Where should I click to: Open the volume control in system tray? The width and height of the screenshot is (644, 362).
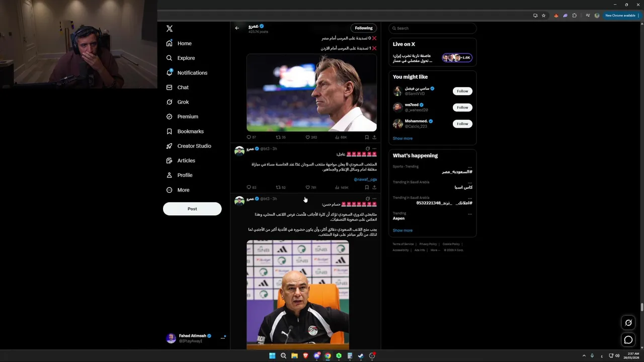point(617,356)
